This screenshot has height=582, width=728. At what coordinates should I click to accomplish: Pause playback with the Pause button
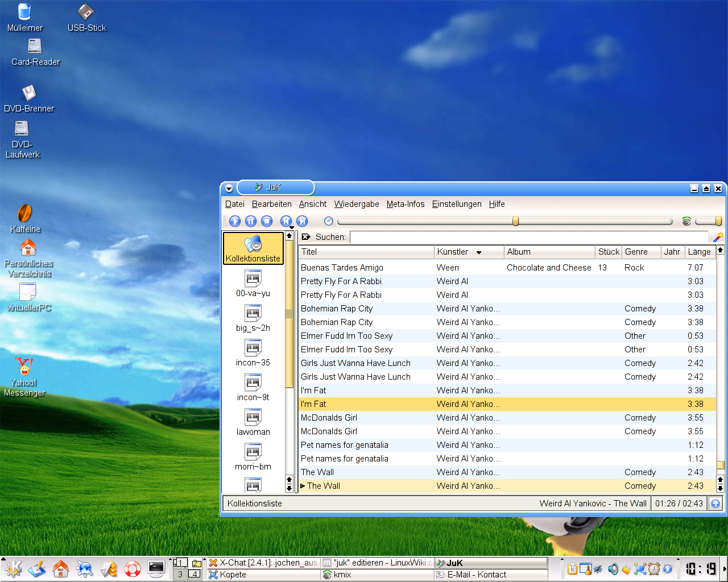(x=251, y=221)
